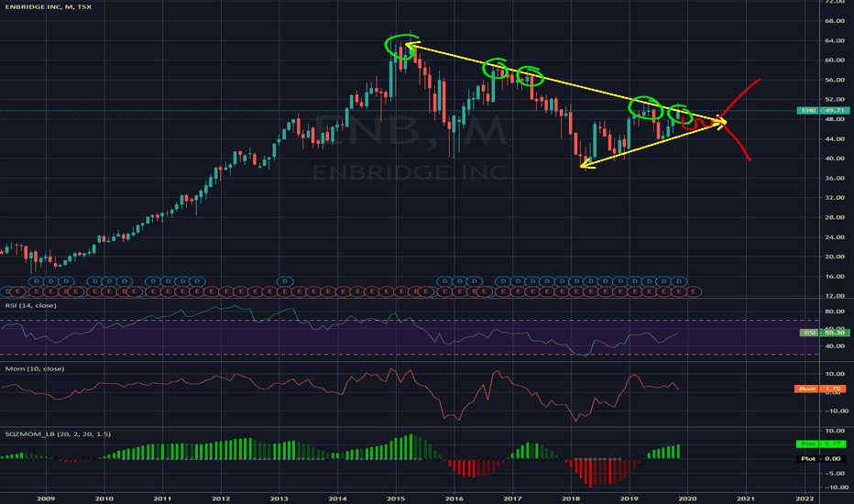Click the 2010 label on time axis
The width and height of the screenshot is (854, 504).
(x=104, y=499)
